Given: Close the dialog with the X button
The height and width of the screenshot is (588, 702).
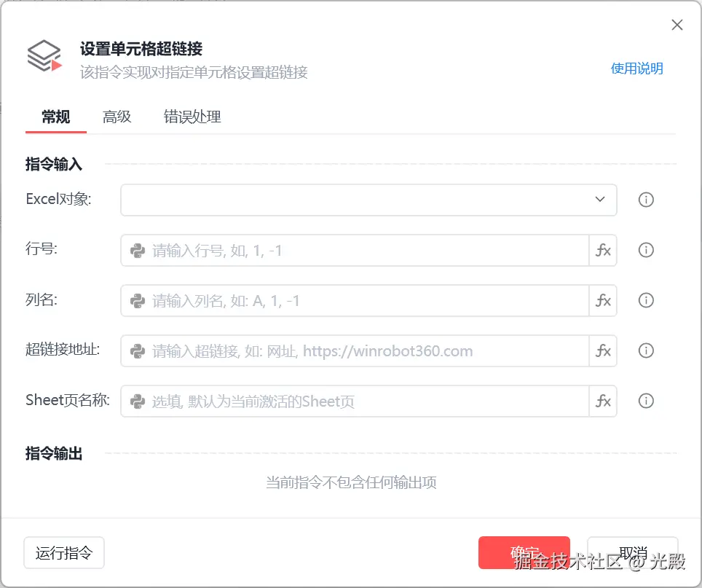Looking at the screenshot, I should (x=677, y=25).
